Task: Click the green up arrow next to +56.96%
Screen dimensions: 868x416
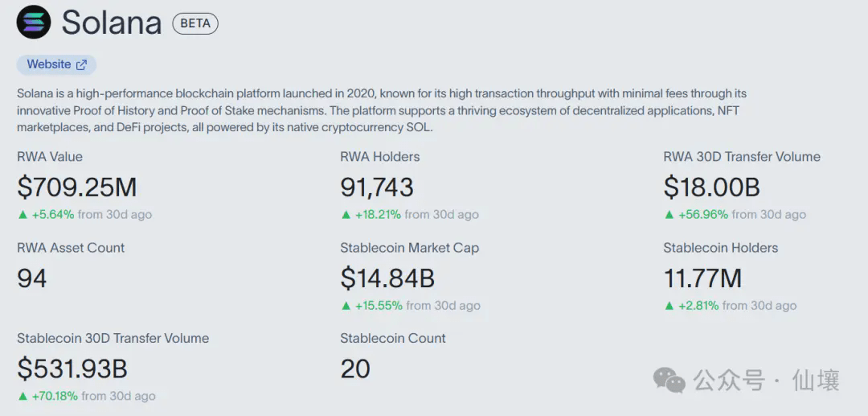Action: coord(669,215)
